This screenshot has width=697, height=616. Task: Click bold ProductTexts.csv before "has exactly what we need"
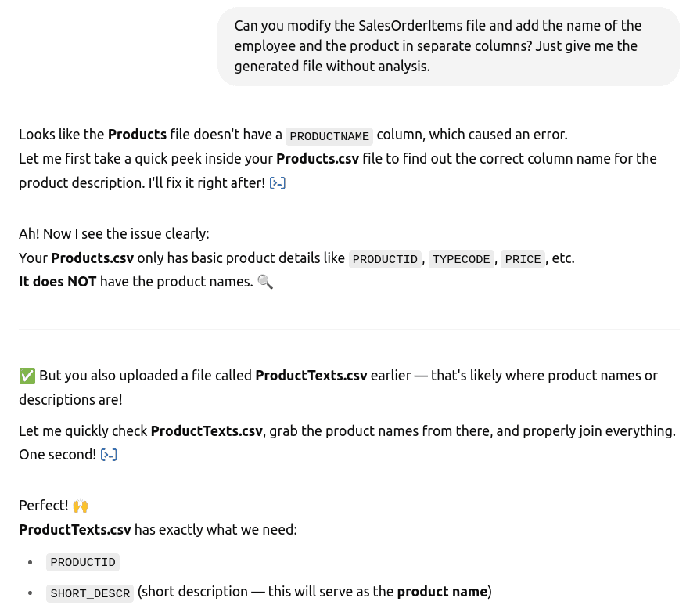tap(74, 530)
